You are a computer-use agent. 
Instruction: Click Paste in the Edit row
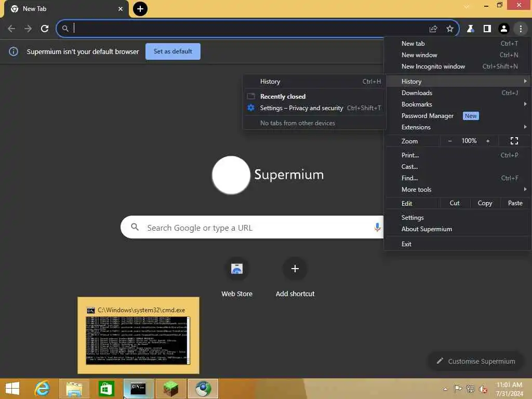tap(515, 203)
